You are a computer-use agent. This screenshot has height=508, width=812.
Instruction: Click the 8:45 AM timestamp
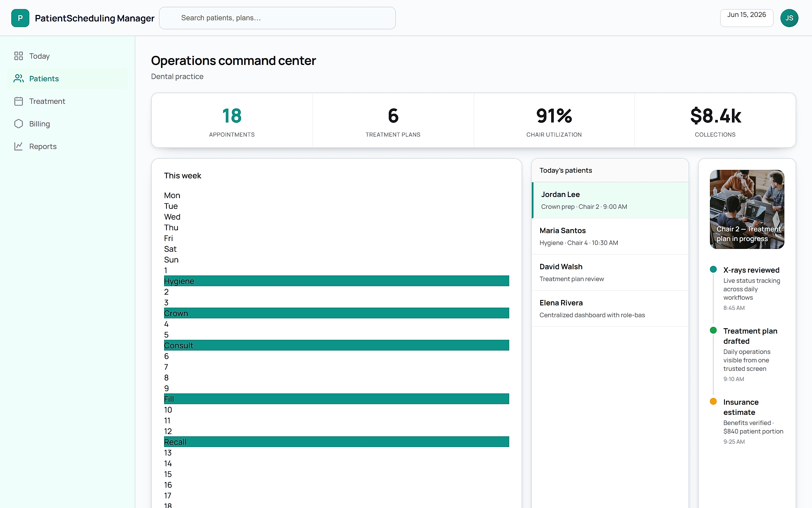click(734, 308)
